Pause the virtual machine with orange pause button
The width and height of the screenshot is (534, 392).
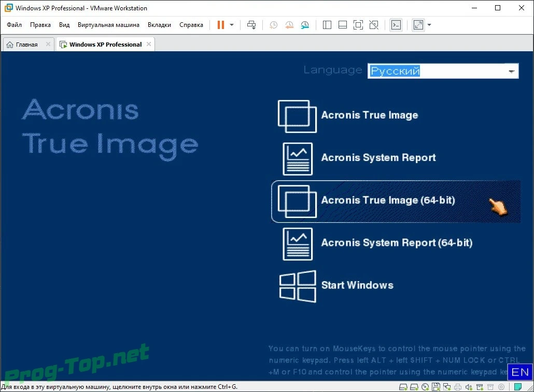click(221, 25)
